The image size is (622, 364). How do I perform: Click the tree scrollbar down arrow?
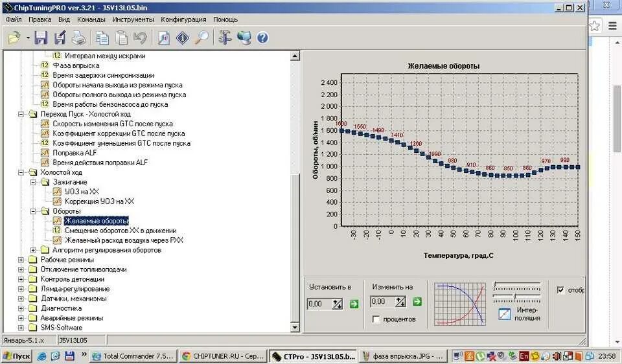point(295,328)
